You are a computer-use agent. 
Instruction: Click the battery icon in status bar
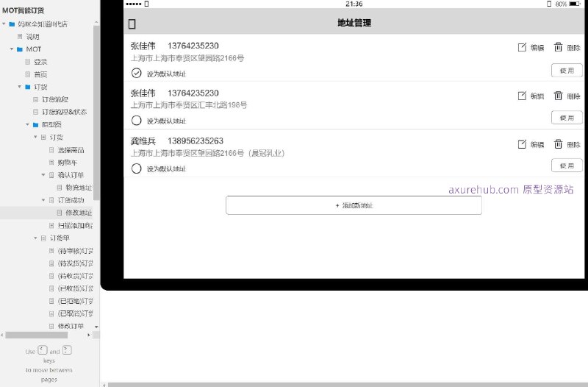575,4
